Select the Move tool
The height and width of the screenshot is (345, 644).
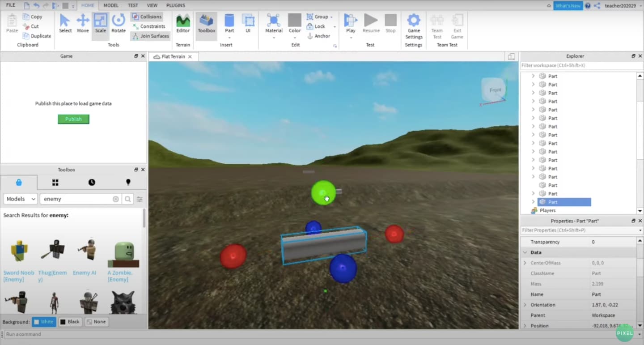pos(83,23)
